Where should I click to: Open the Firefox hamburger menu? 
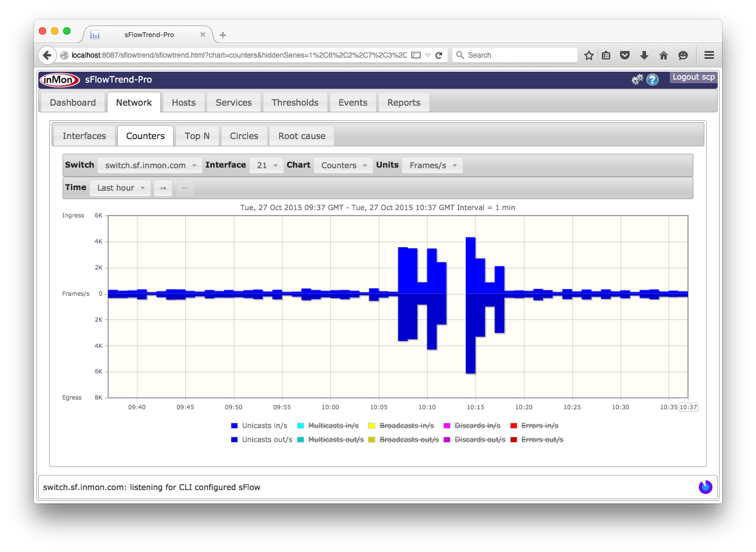(709, 55)
